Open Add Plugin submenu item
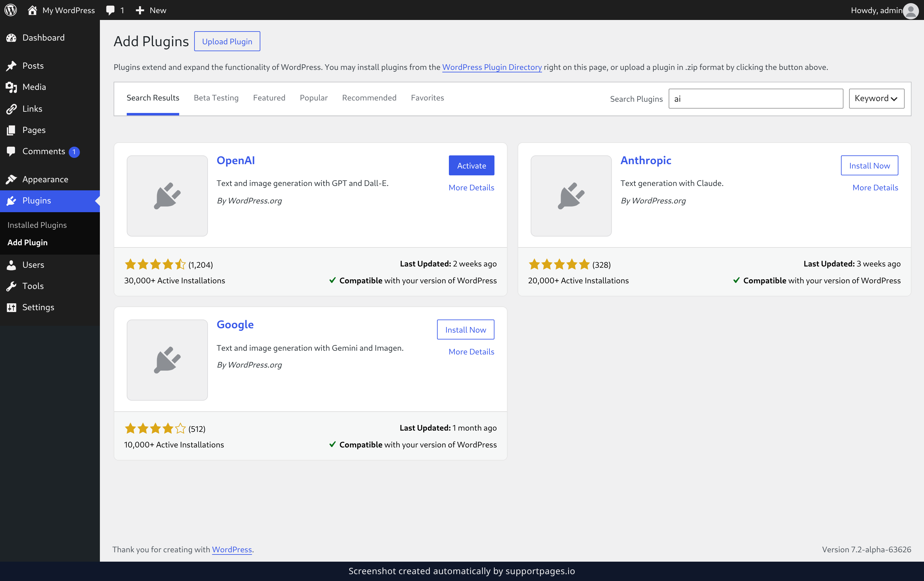 pyautogui.click(x=28, y=242)
